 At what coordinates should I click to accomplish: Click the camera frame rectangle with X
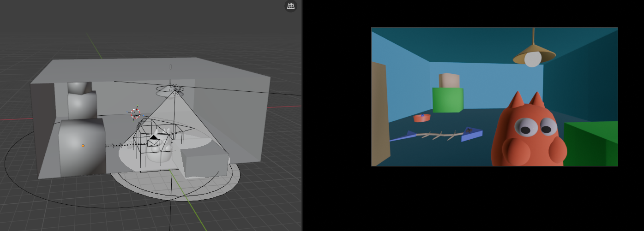point(154,143)
